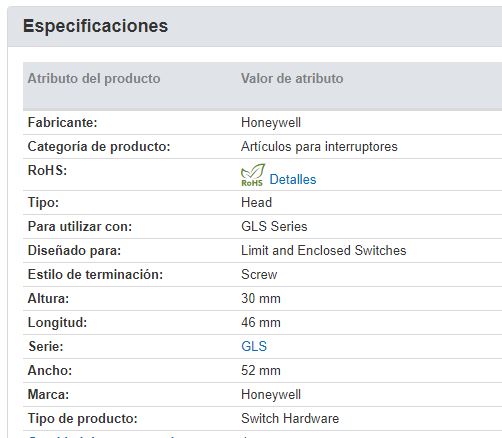The height and width of the screenshot is (438, 502).
Task: Click the green RoHS leaf icon
Action: tap(253, 175)
